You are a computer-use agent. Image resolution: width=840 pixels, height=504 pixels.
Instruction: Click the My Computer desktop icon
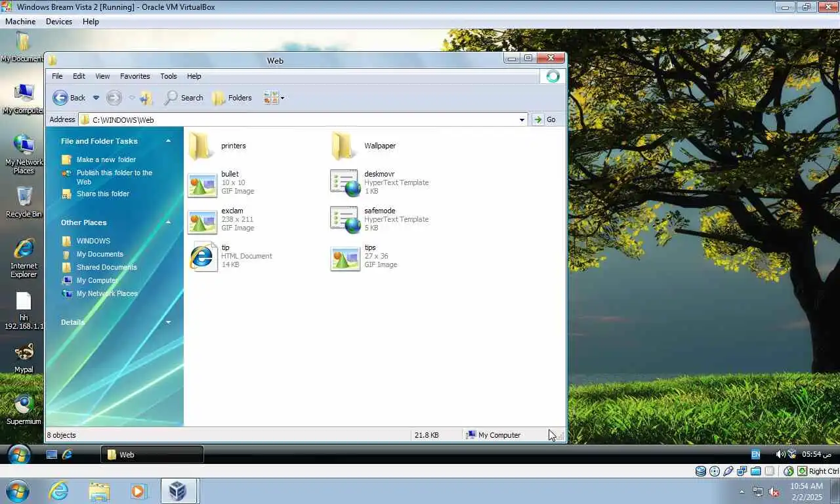click(x=23, y=98)
